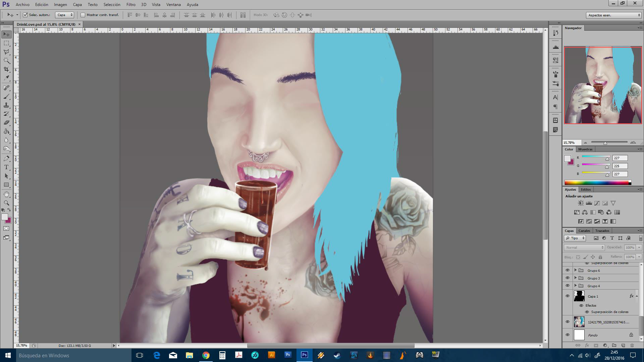
Task: Click the Brightness/Contrast adjustment icon
Action: [581, 203]
